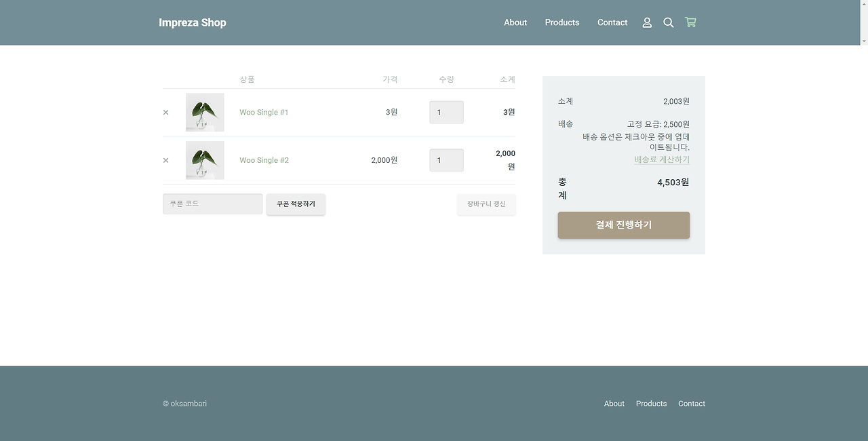The height and width of the screenshot is (441, 868).
Task: Open the Woo Single #2 product thumbnail
Action: click(x=204, y=160)
